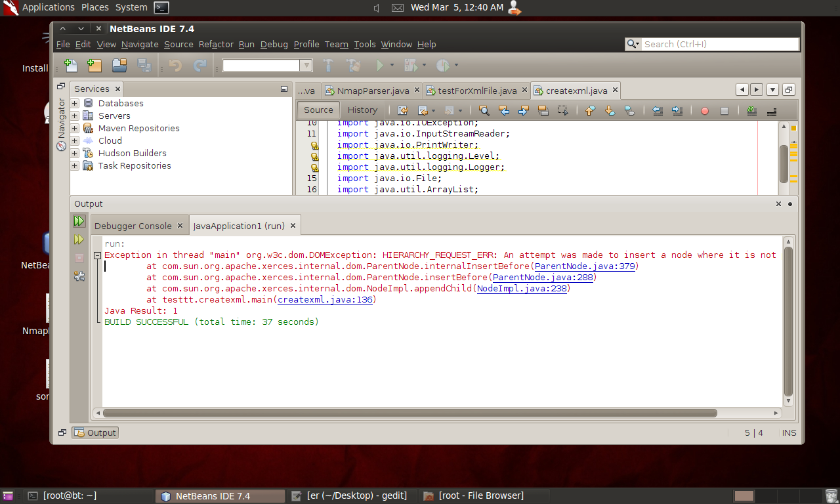Click the Profile Project icon
Image resolution: width=840 pixels, height=504 pixels.
pyautogui.click(x=443, y=65)
